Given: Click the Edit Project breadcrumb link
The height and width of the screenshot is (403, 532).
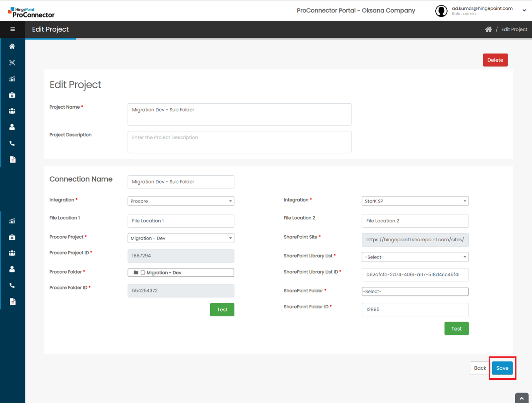Looking at the screenshot, I should coord(514,29).
